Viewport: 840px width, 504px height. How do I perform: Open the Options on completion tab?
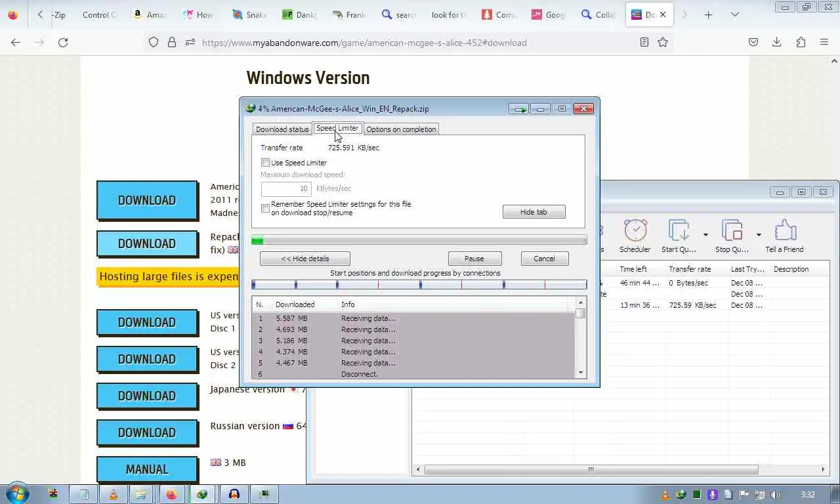401,129
